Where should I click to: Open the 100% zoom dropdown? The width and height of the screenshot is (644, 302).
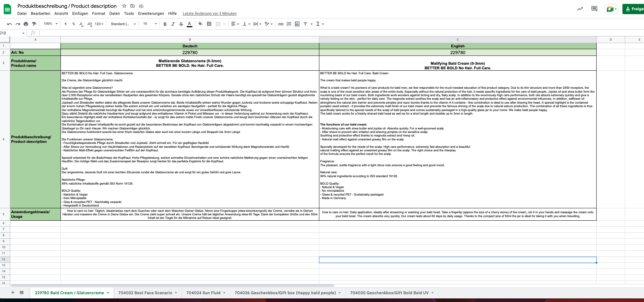pyautogui.click(x=51, y=24)
